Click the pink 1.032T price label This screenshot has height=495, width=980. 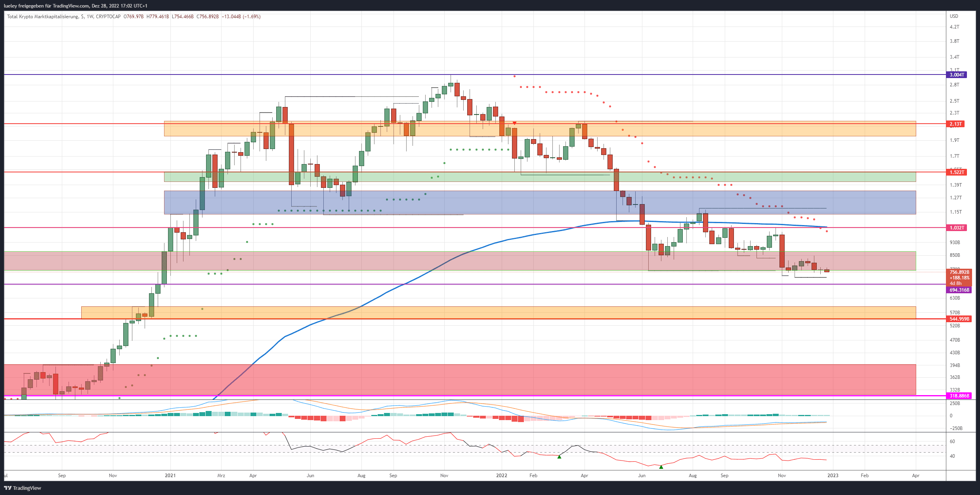957,228
